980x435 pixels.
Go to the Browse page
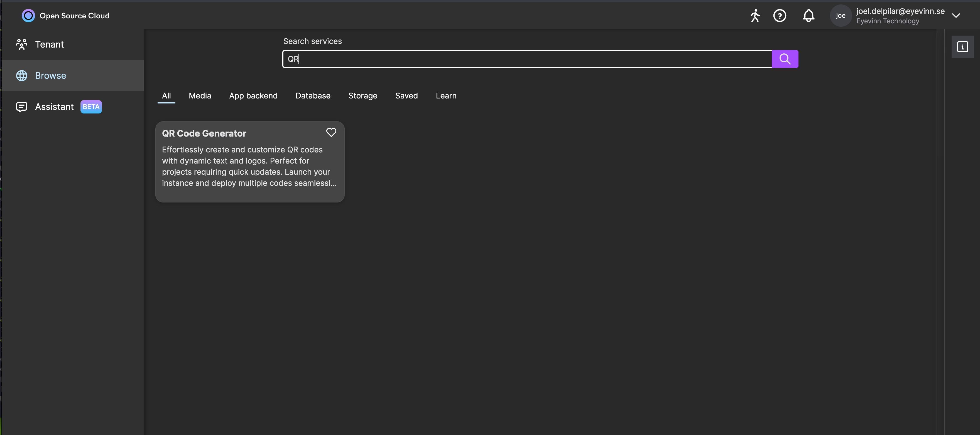[x=73, y=76]
